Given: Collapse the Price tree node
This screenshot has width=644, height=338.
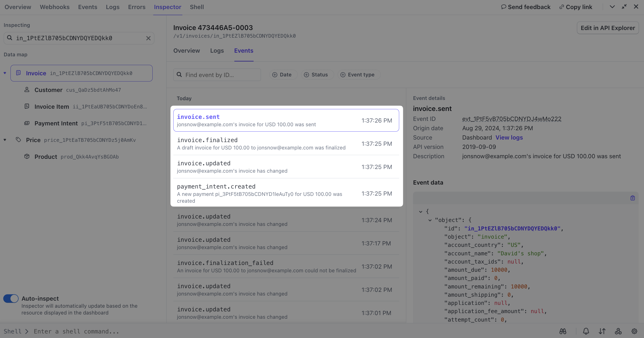Looking at the screenshot, I should pos(5,140).
